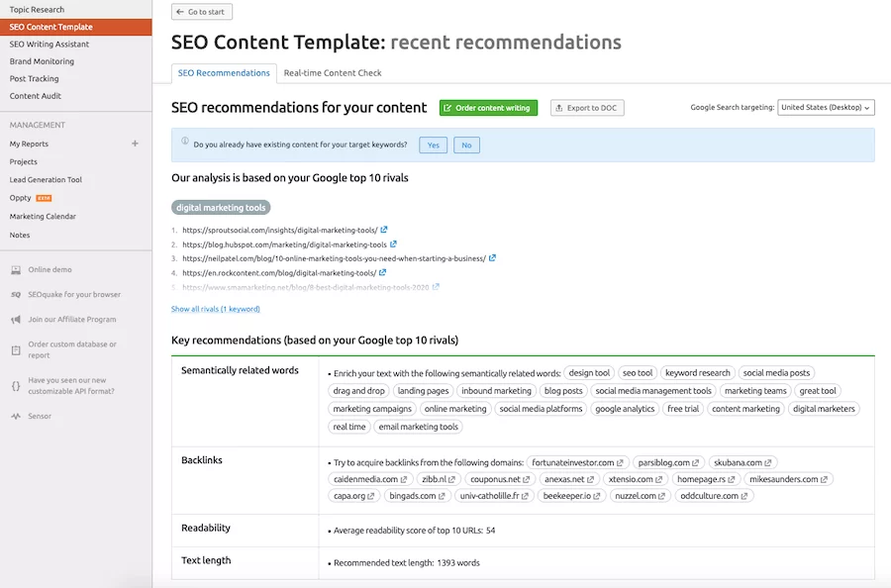This screenshot has height=588, width=891.
Task: Open beekeeper.io external link icon
Action: point(597,496)
